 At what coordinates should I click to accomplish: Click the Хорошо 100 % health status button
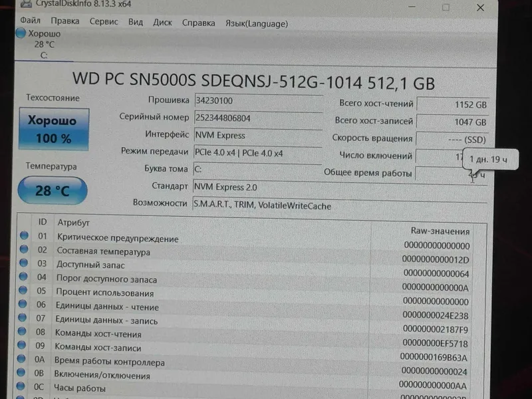(x=54, y=129)
